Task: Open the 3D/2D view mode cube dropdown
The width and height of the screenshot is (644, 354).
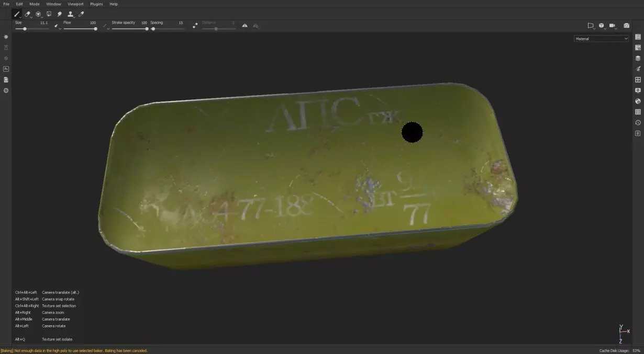Action: coord(602,26)
